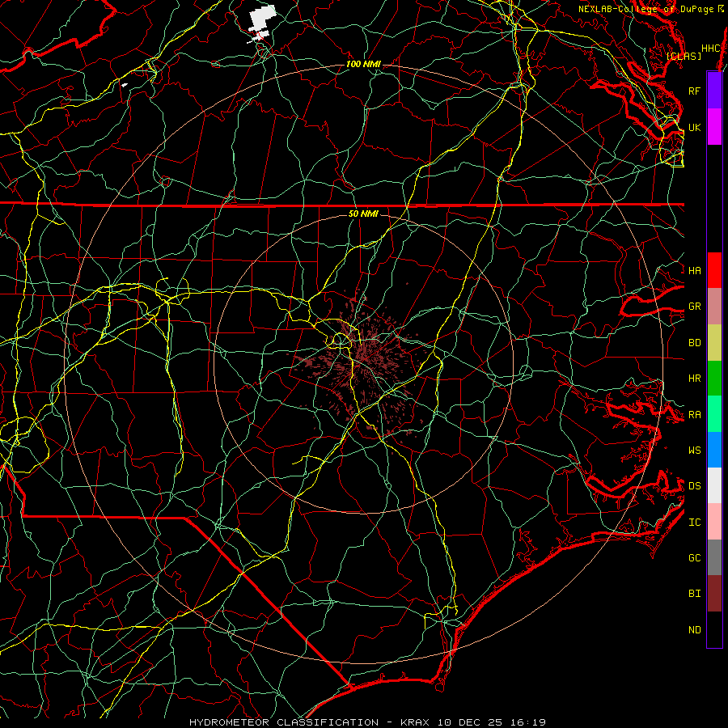Click the magenta UK color swatch
This screenshot has height=728, width=728.
pyautogui.click(x=714, y=127)
